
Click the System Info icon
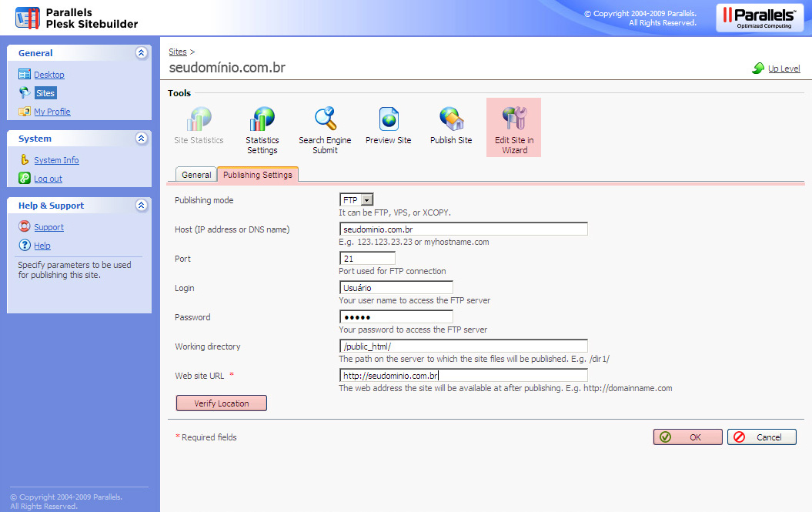(25, 159)
